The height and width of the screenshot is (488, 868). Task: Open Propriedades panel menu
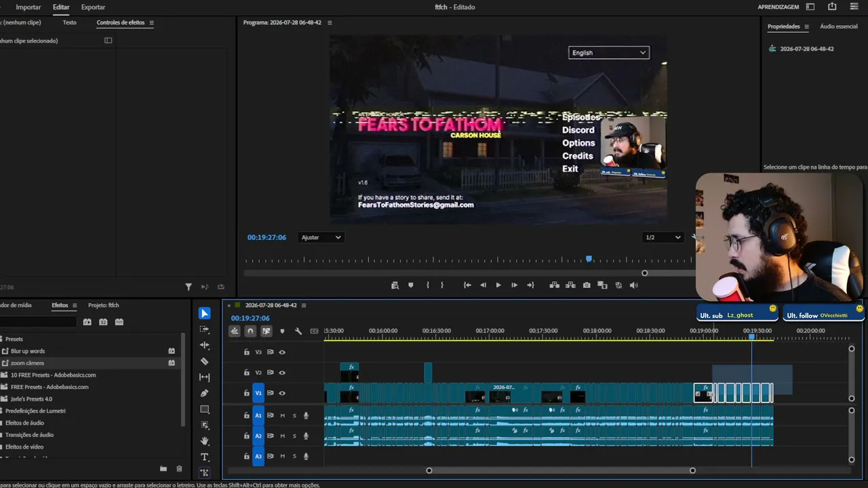807,26
